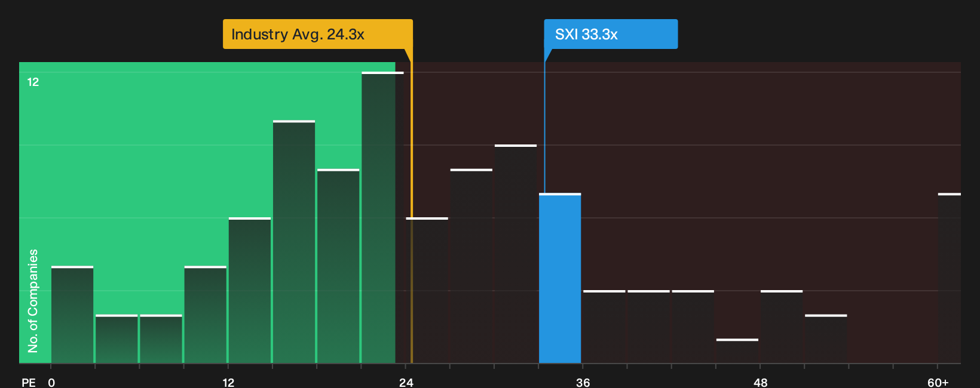Viewport: 980px width, 388px height.
Task: Select the highlighted blue SXI histogram bar
Action: (560, 278)
